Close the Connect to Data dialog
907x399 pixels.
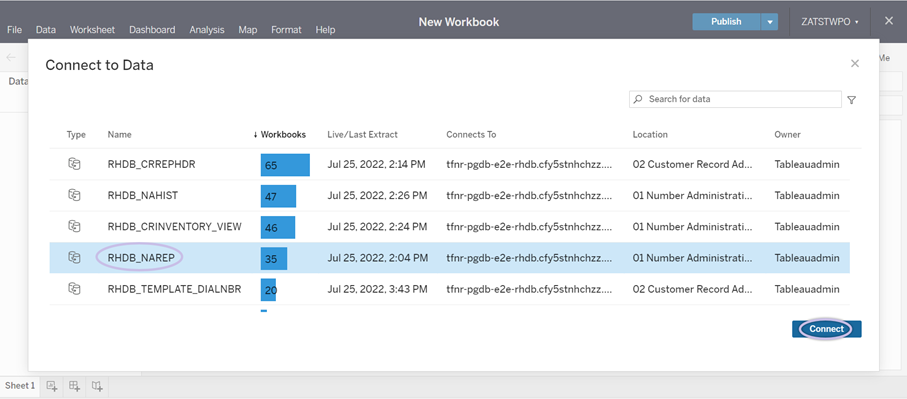pos(855,64)
